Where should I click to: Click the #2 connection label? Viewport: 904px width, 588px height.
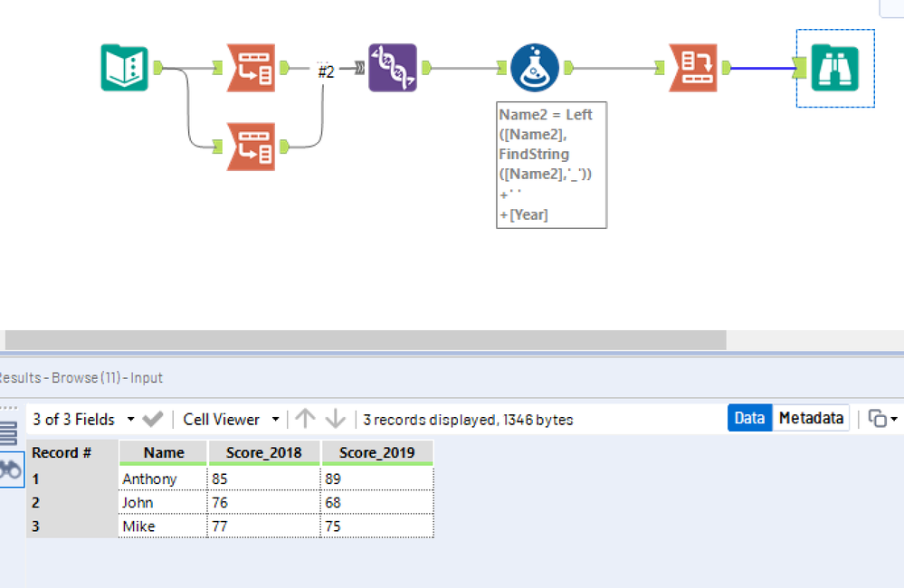pyautogui.click(x=326, y=71)
